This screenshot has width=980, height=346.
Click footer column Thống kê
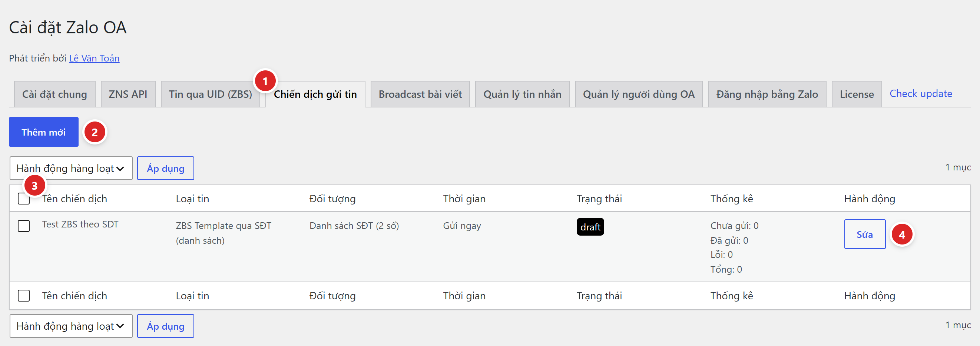tap(732, 296)
